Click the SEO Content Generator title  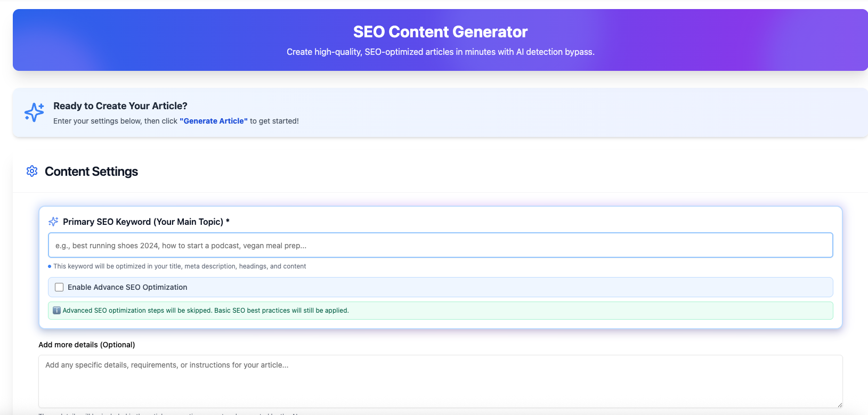coord(440,32)
